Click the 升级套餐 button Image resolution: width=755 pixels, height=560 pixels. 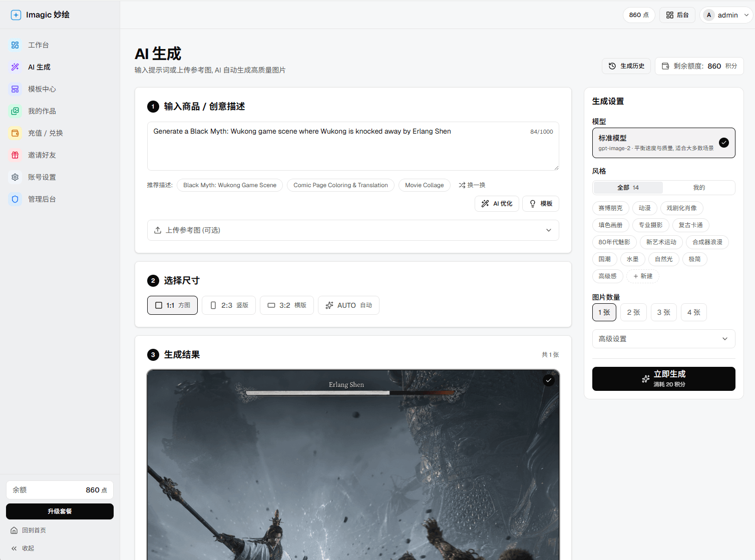click(60, 511)
